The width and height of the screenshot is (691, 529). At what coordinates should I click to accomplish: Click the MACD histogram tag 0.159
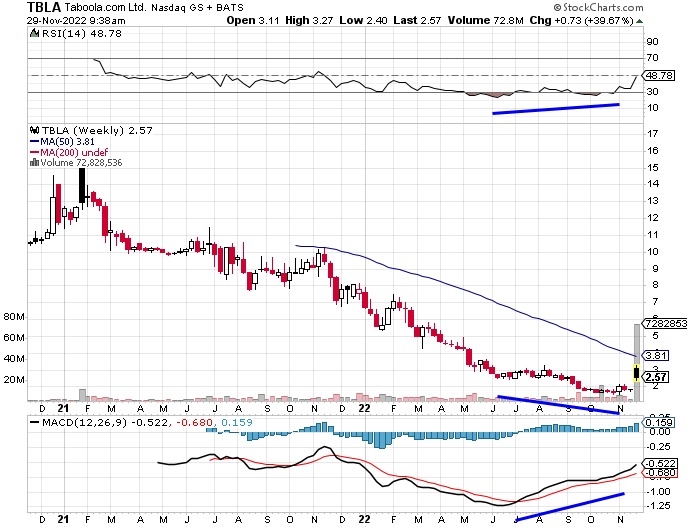tap(659, 422)
